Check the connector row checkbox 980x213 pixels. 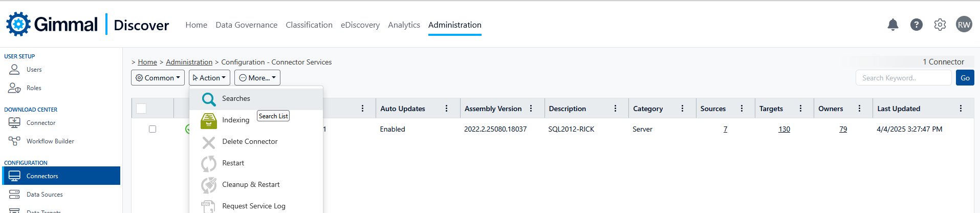tap(153, 129)
